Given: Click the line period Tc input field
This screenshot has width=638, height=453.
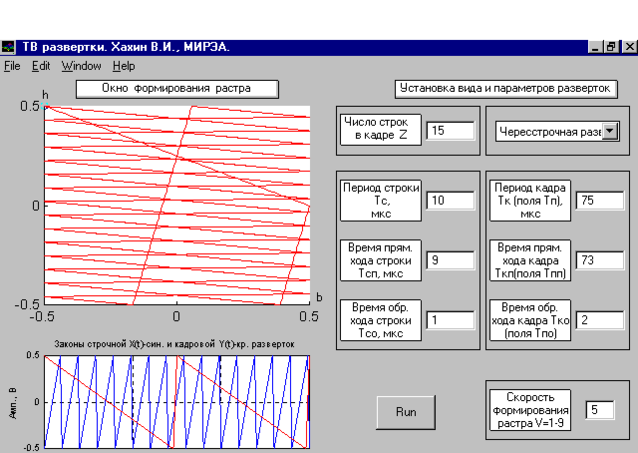Looking at the screenshot, I should (x=449, y=200).
